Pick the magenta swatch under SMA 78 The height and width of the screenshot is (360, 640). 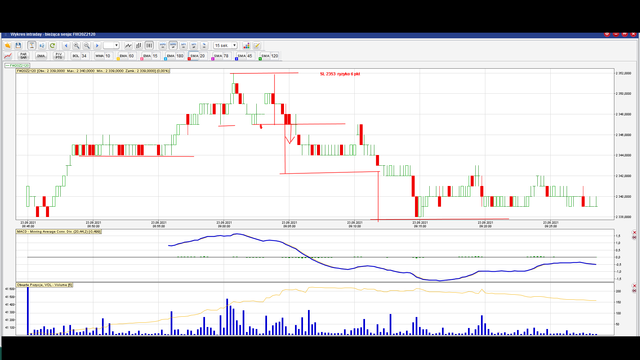point(213,59)
